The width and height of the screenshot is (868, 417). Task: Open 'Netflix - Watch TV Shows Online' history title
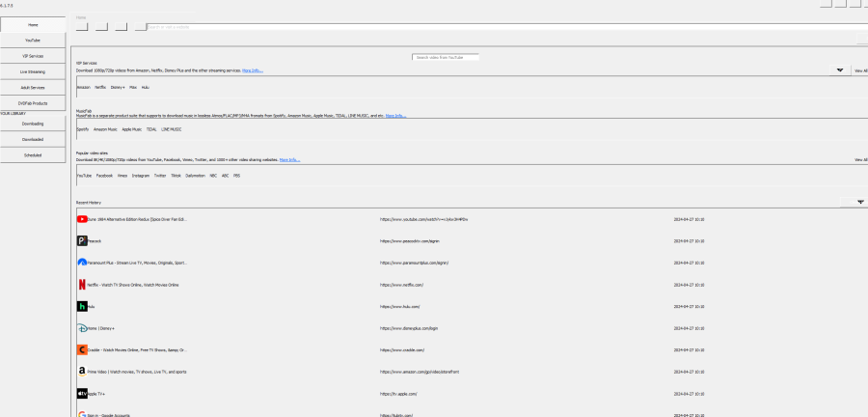pos(133,285)
